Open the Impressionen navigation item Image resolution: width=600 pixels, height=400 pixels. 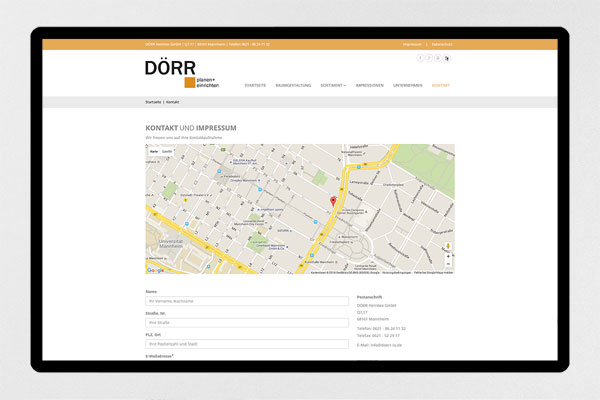click(x=369, y=86)
